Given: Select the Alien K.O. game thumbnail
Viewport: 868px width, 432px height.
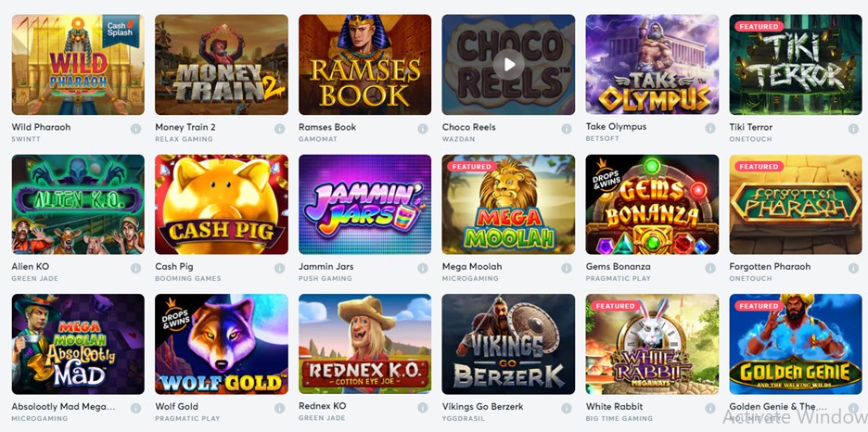Looking at the screenshot, I should point(78,204).
